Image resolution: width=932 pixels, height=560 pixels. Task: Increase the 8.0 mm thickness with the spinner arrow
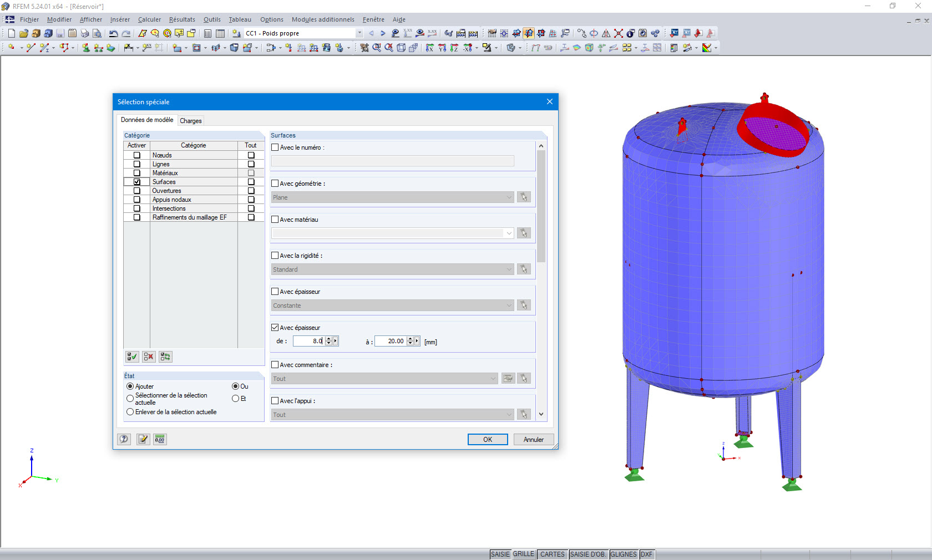(x=329, y=339)
